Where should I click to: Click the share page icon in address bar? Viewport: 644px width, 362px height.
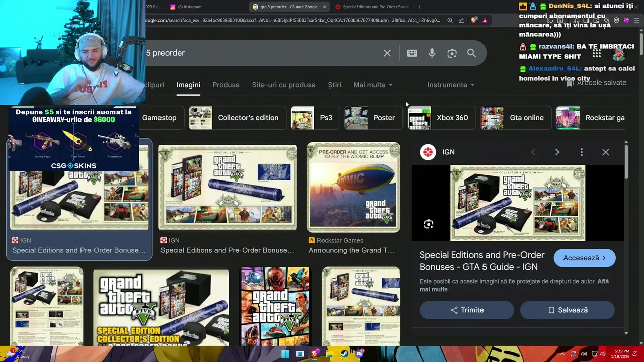coord(461,20)
